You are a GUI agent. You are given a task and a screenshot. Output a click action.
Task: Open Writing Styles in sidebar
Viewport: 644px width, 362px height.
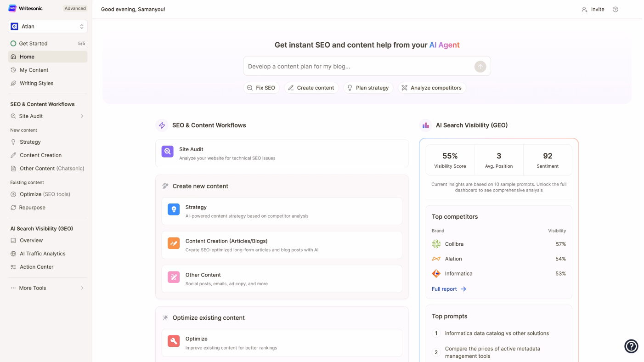click(36, 83)
